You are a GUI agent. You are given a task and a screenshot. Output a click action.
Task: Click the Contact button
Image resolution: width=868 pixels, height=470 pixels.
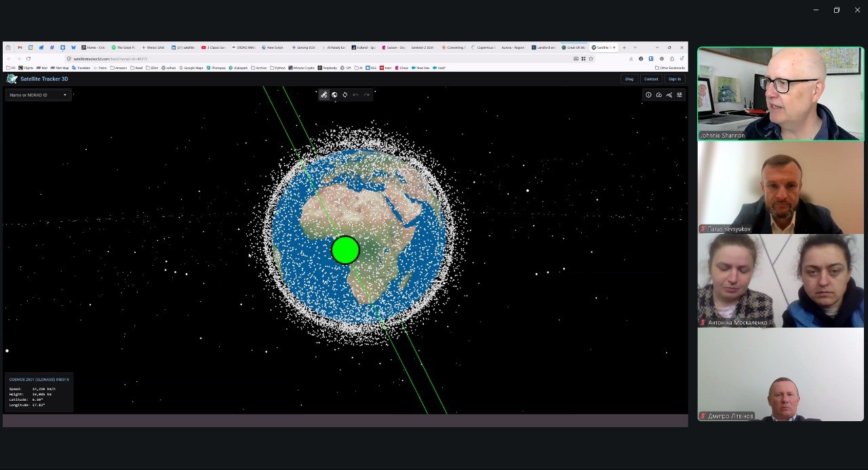point(651,79)
